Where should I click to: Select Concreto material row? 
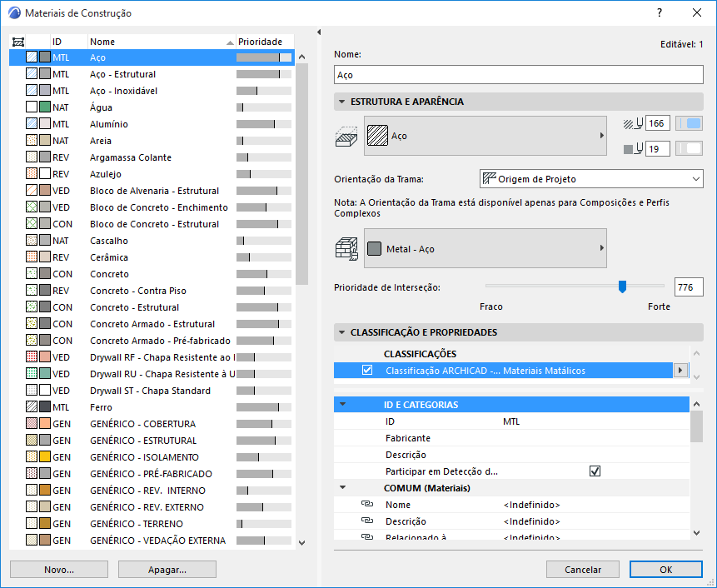152,274
